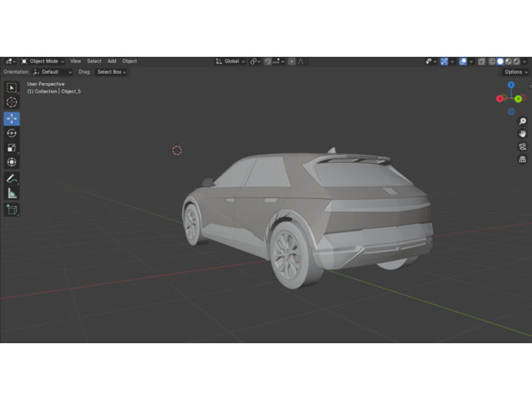532x400 pixels.
Task: Toggle camera view from viewport icons
Action: [523, 147]
